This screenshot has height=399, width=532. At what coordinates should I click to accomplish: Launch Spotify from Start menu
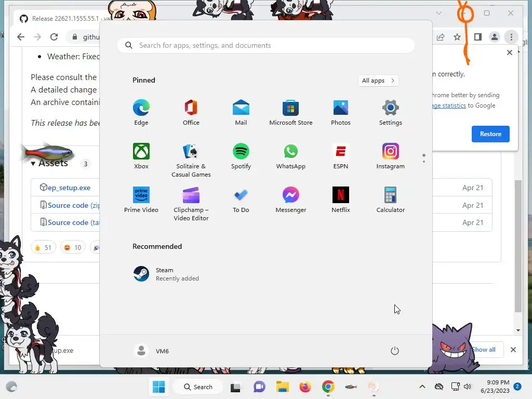pyautogui.click(x=241, y=156)
